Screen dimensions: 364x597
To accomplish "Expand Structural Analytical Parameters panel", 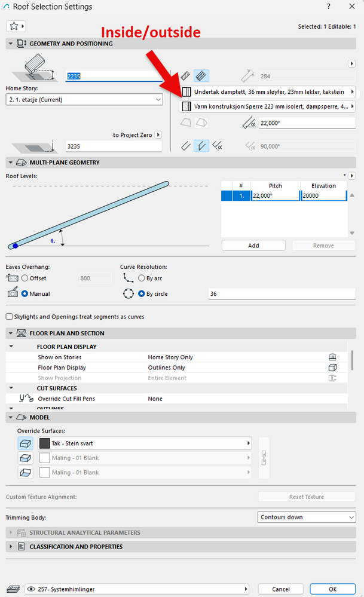I will pyautogui.click(x=10, y=532).
